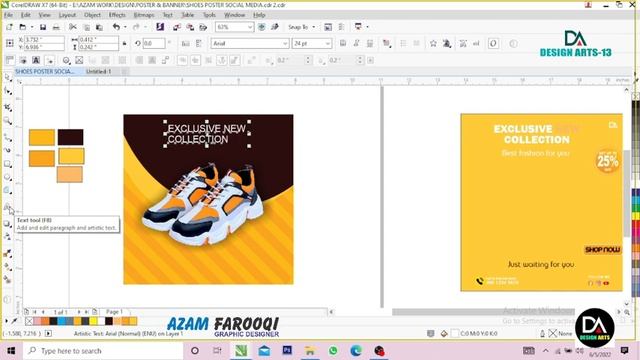Select the Zoom tool in the toolbox
This screenshot has height=360, width=640.
click(8, 121)
